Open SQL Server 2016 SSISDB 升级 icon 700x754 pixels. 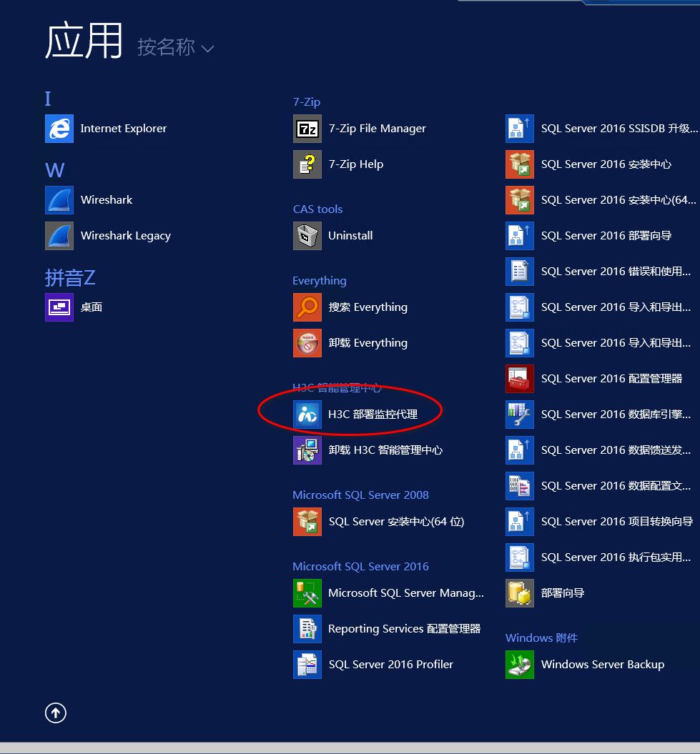[x=520, y=129]
